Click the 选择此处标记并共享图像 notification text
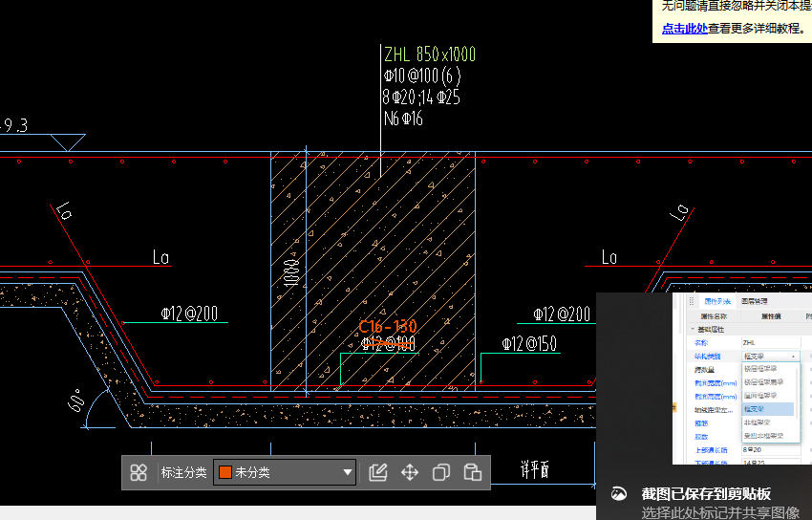Viewport: 812px width, 520px height. 720,512
